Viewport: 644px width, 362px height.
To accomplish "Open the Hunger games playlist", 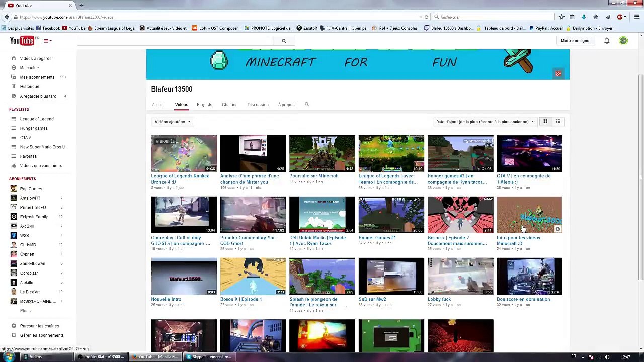I will (34, 128).
